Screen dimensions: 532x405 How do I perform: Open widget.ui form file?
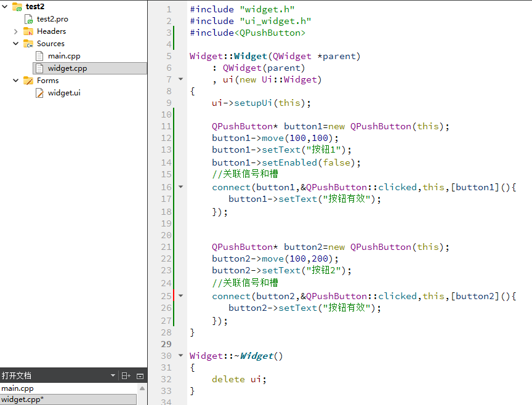(64, 93)
